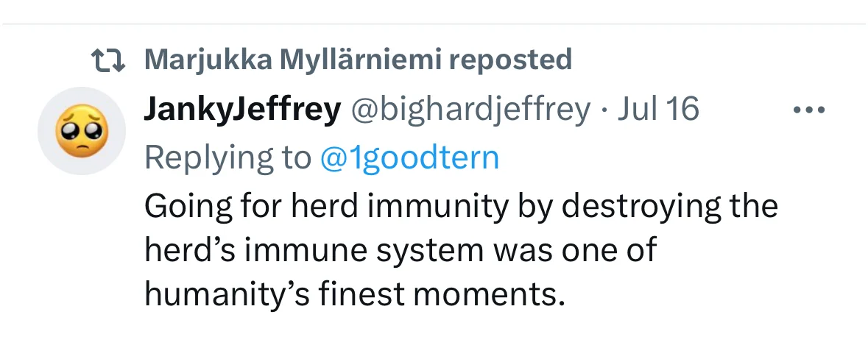Click the word "reposted" in the header
The image size is (868, 348).
(511, 60)
